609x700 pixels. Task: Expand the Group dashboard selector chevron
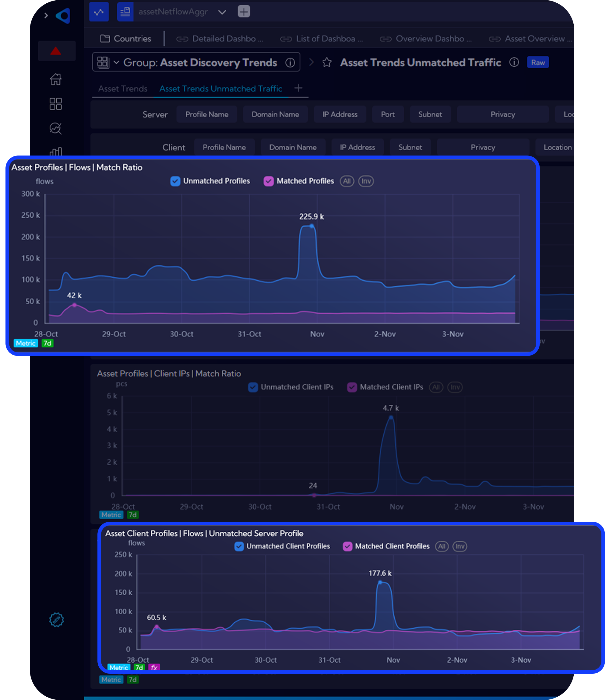coord(116,62)
